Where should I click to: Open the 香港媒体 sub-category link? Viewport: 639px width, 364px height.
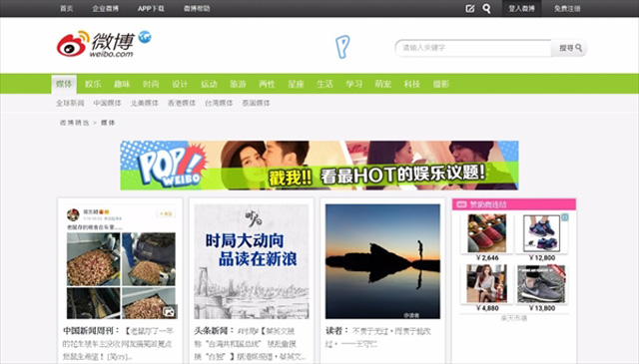(x=182, y=103)
